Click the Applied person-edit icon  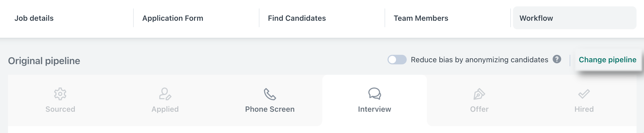(x=165, y=94)
